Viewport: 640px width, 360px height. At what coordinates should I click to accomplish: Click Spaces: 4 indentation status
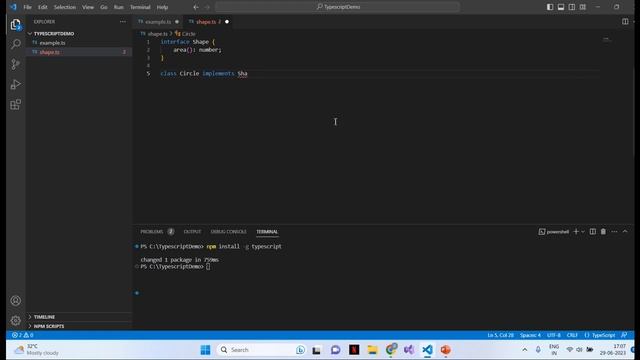pos(530,335)
